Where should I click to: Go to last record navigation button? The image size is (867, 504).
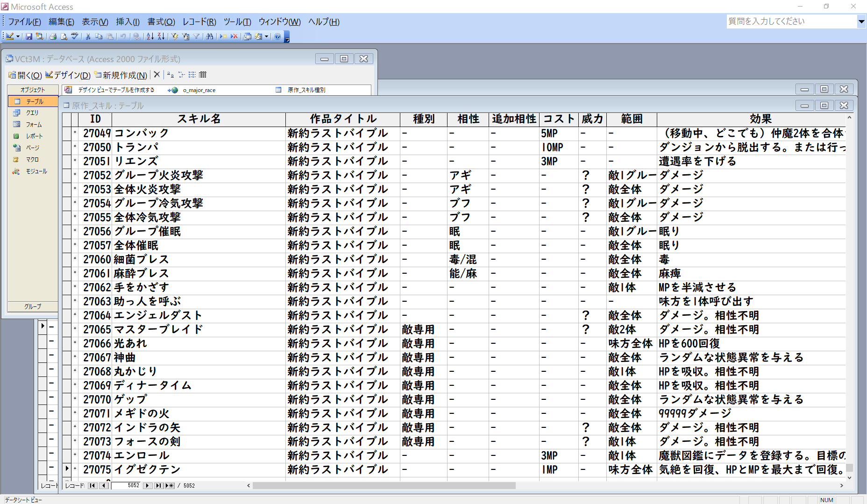pos(158,486)
